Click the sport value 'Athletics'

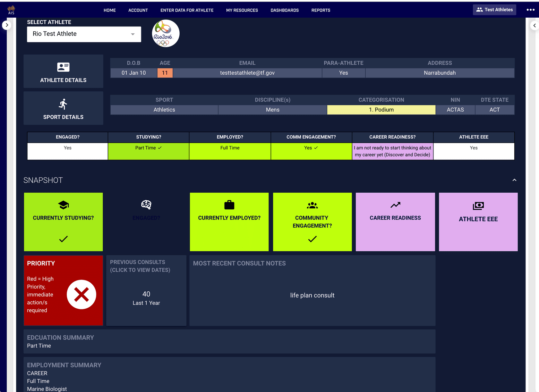click(164, 110)
